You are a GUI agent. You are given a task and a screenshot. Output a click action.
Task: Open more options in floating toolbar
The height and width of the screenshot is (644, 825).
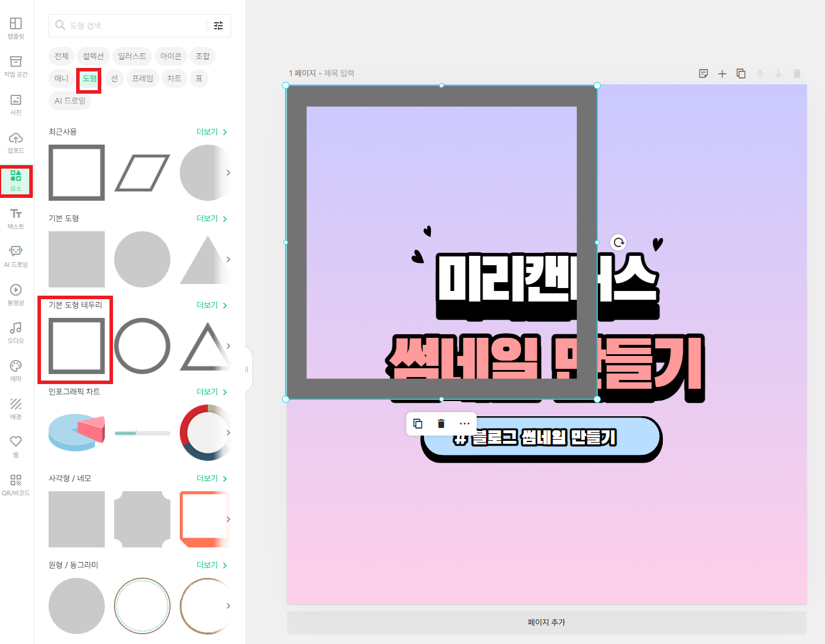tap(465, 424)
